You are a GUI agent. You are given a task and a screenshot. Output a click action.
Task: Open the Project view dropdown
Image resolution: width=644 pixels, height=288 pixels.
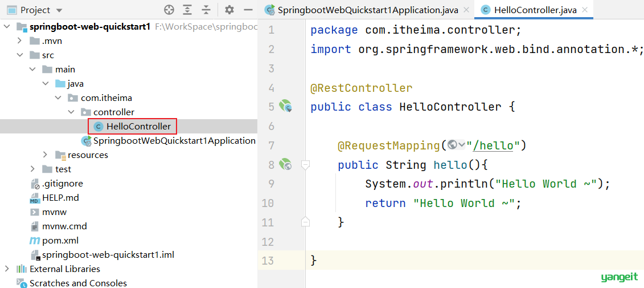(59, 10)
